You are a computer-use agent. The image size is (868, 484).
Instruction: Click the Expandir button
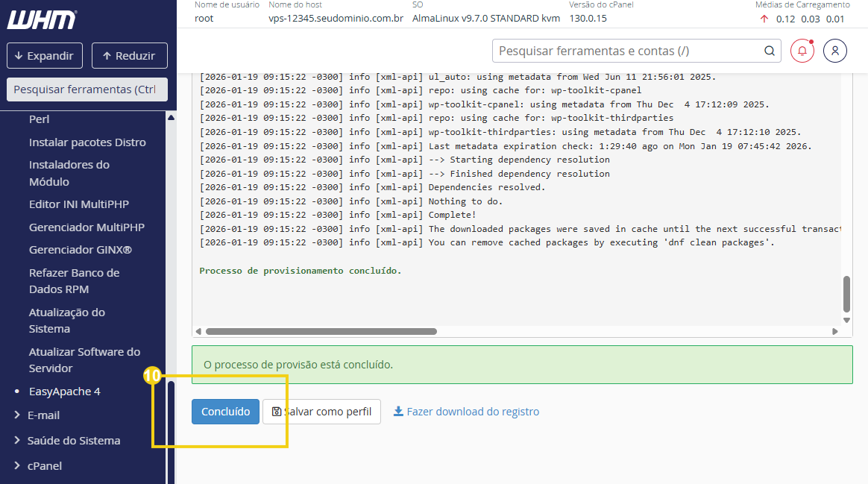tap(44, 55)
